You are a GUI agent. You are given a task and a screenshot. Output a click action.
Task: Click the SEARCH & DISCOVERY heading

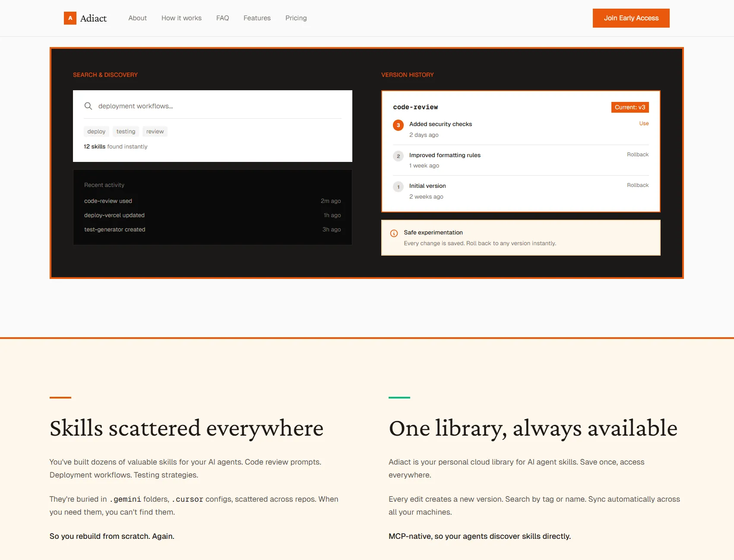(x=105, y=75)
